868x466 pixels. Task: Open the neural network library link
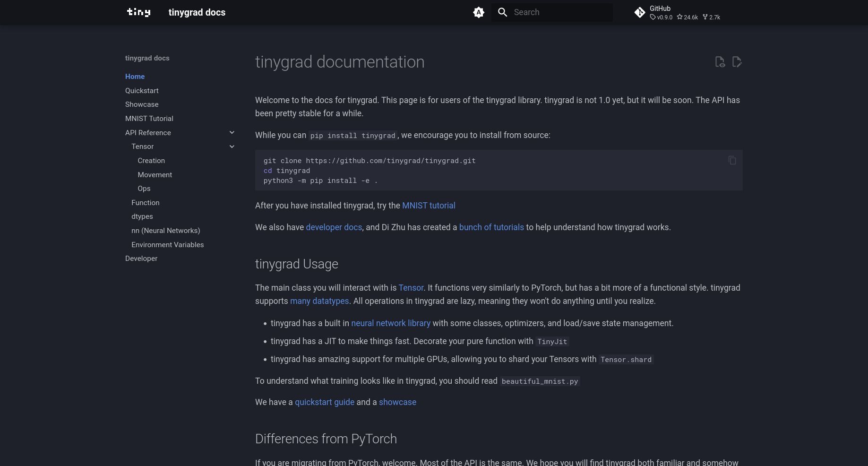click(391, 323)
